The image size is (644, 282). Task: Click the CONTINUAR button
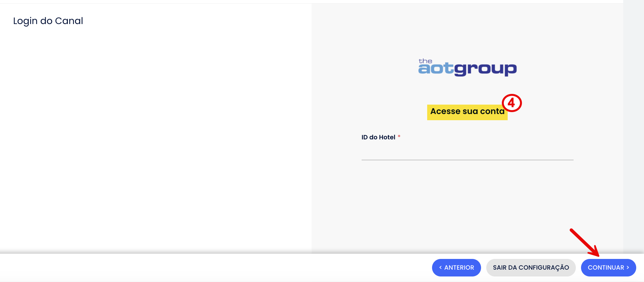tap(608, 268)
